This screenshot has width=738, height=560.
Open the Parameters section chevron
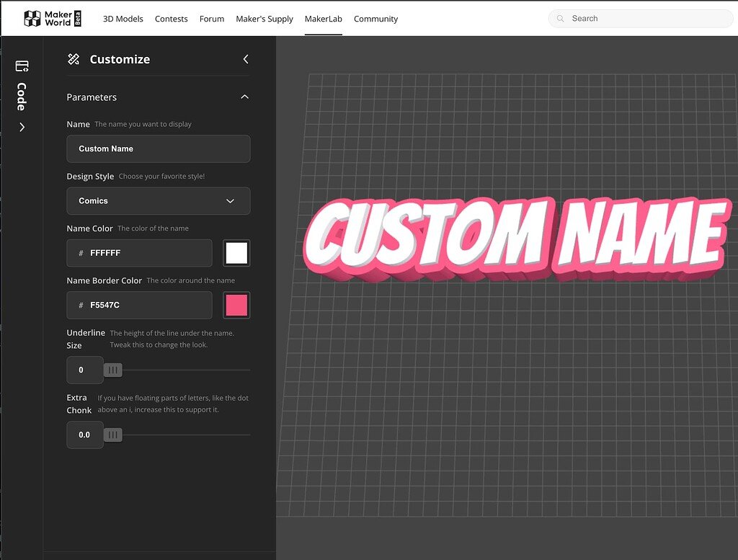[244, 97]
